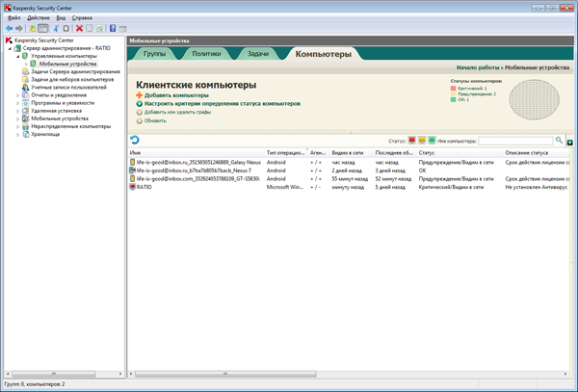Image resolution: width=578 pixels, height=392 pixels.
Task: Click the device icon of the GT-S5830i row
Action: pos(133,179)
